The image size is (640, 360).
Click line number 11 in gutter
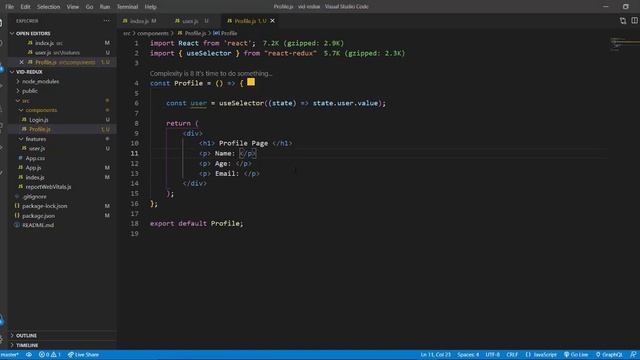134,153
